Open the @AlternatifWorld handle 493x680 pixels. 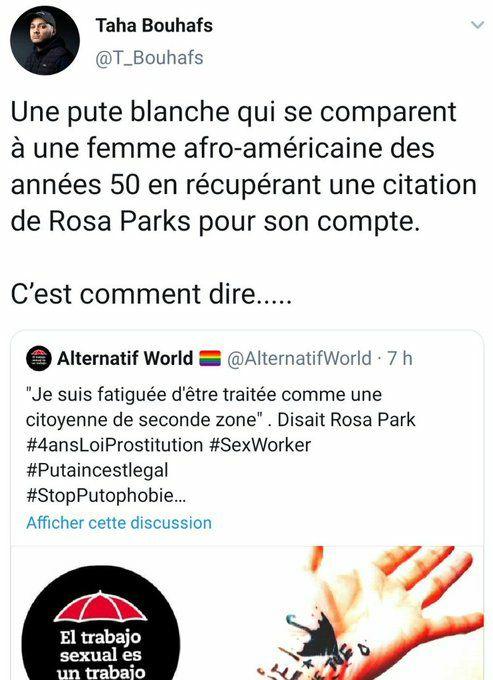coord(299,359)
